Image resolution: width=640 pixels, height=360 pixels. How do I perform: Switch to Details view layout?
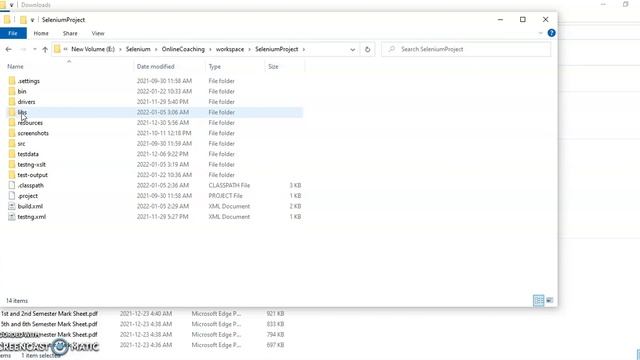(x=539, y=300)
